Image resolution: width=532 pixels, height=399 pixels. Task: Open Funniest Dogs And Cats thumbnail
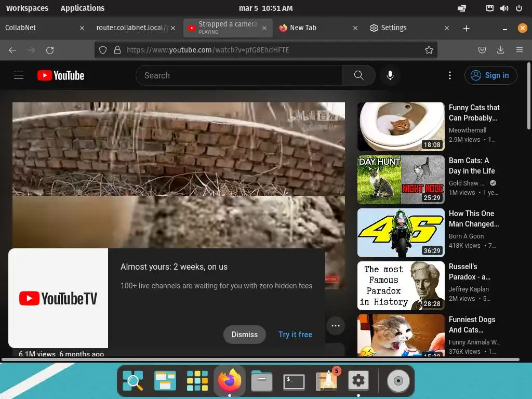[x=401, y=335]
